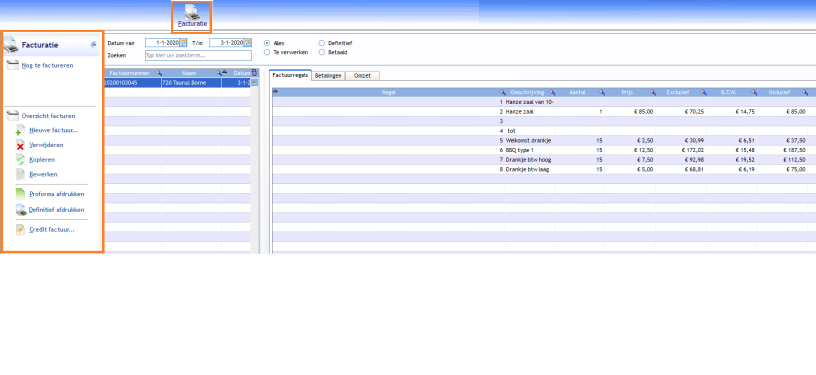Open calendar picker for Datum van
This screenshot has width=816, height=375.
pos(183,43)
